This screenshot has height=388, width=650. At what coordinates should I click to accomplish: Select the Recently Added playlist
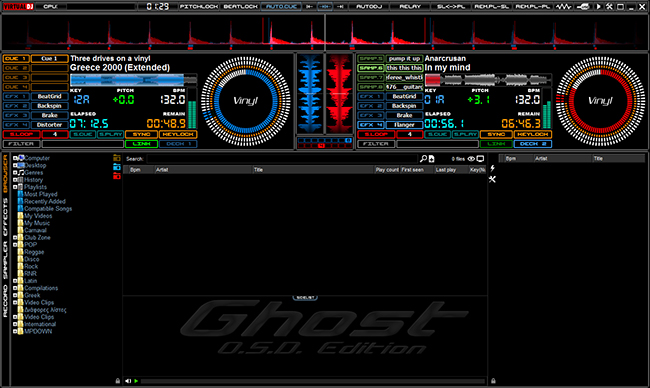click(x=45, y=201)
